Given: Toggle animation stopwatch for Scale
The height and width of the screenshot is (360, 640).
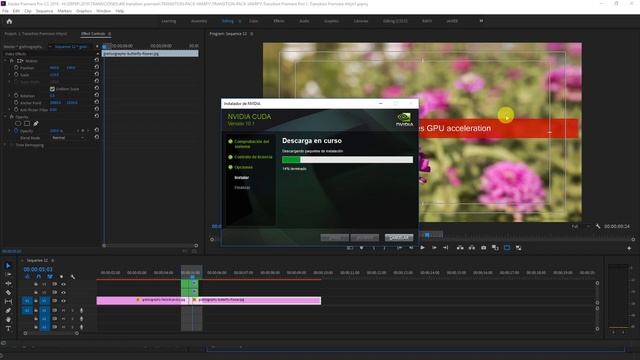Looking at the screenshot, I should click(x=16, y=75).
